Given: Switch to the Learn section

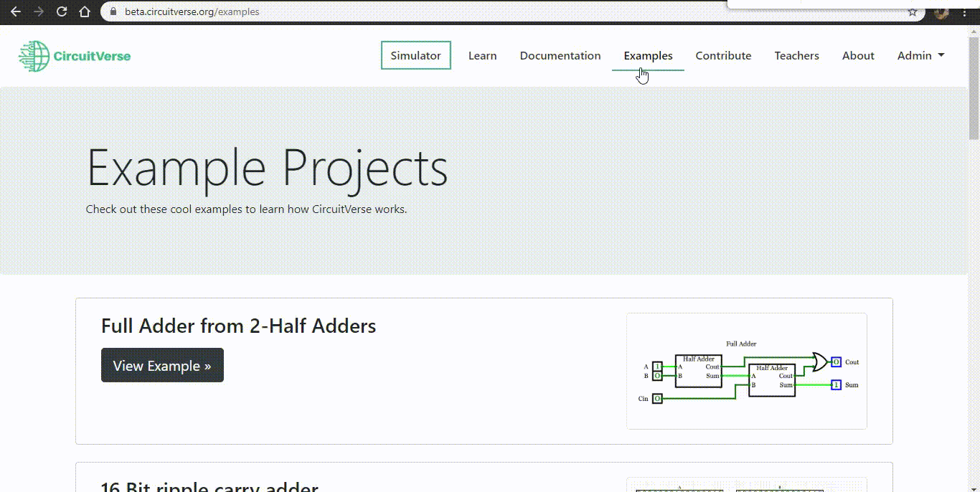Looking at the screenshot, I should coord(482,55).
